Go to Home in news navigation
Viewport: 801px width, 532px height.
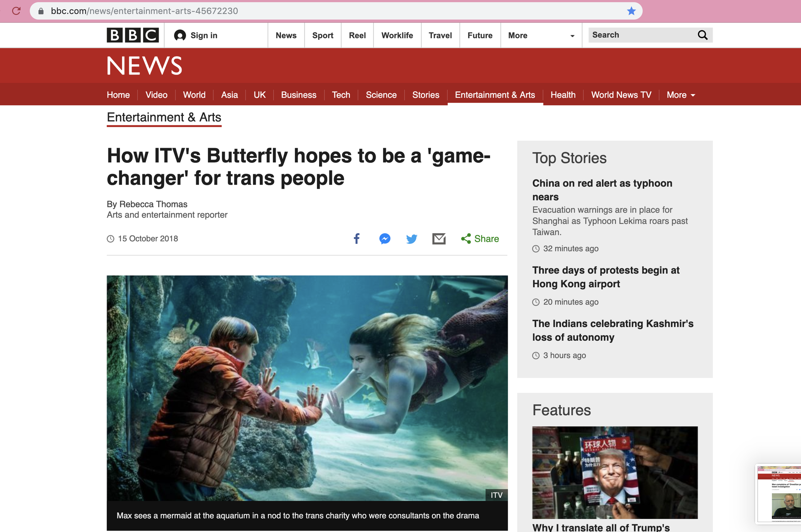(x=118, y=95)
